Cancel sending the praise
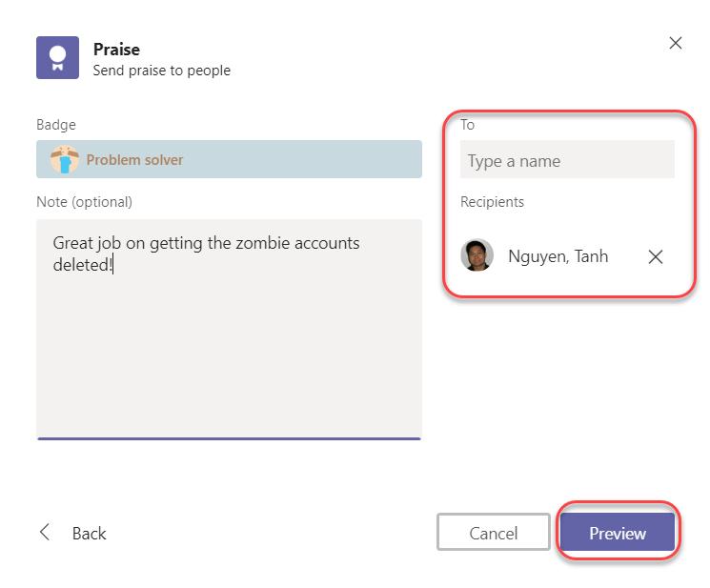 tap(494, 533)
